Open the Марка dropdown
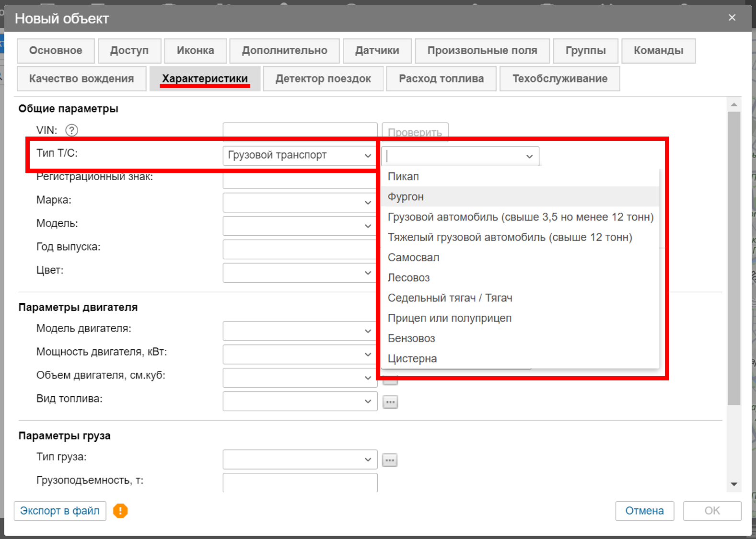This screenshot has height=539, width=756. [299, 202]
